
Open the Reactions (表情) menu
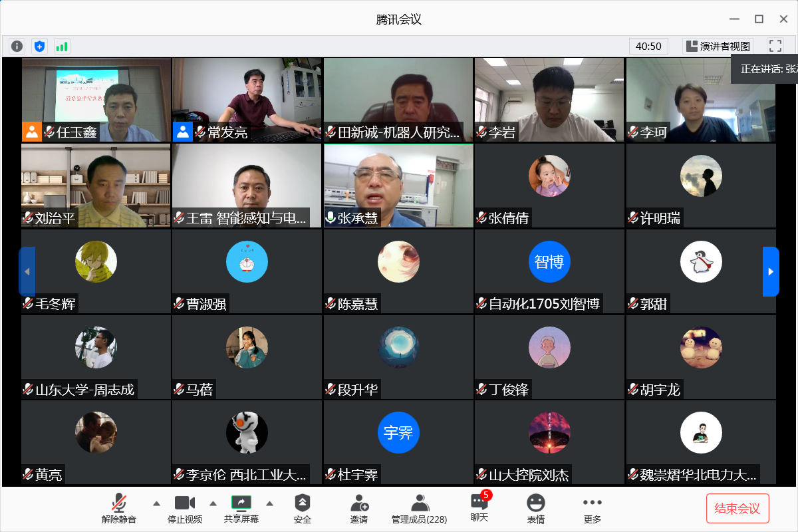535,509
